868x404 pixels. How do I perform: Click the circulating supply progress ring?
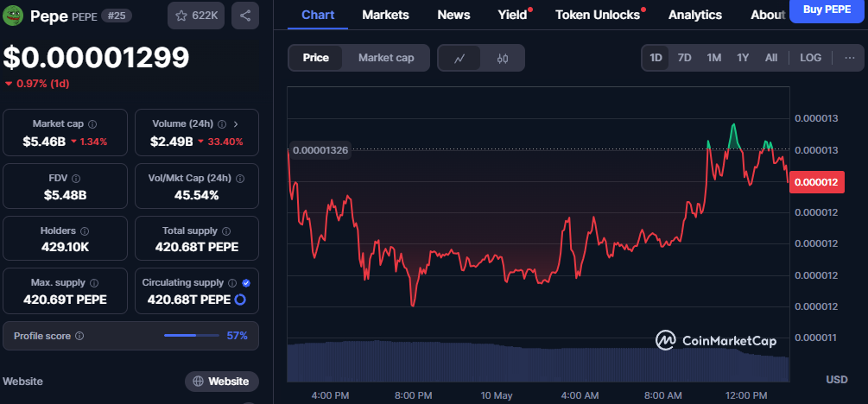(240, 300)
